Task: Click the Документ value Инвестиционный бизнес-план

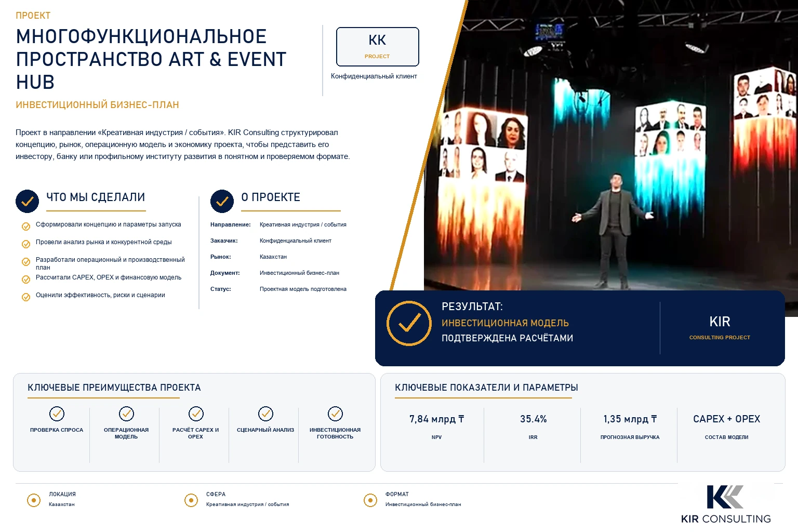Action: click(299, 273)
